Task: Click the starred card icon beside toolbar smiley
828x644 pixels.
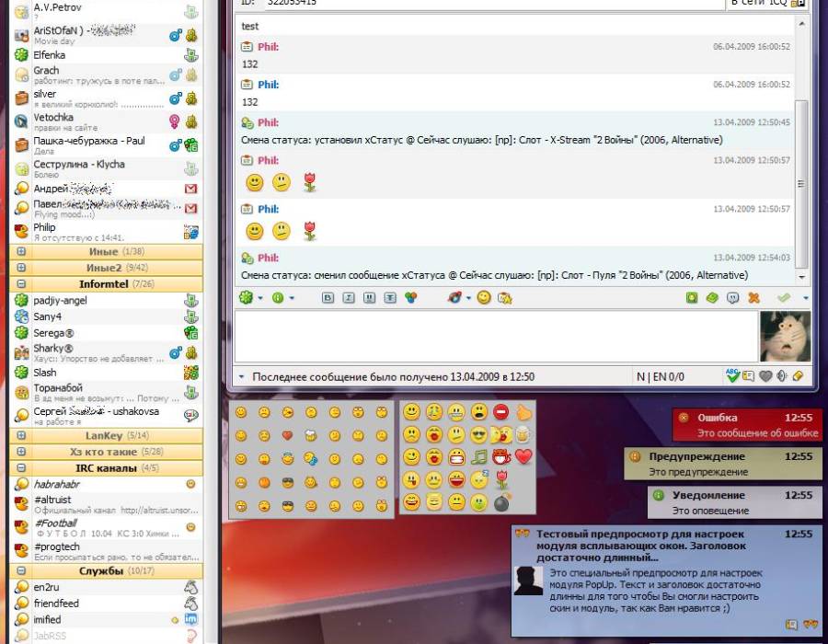Action: pyautogui.click(x=505, y=298)
